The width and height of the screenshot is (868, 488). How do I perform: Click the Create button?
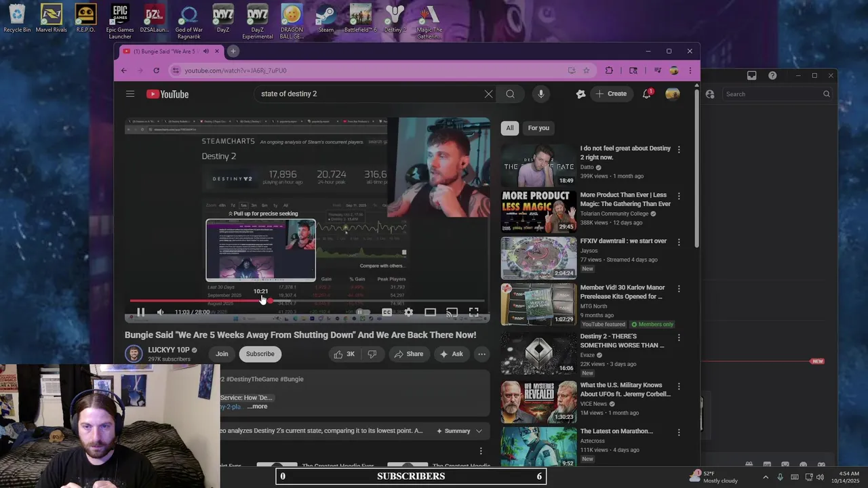(611, 94)
